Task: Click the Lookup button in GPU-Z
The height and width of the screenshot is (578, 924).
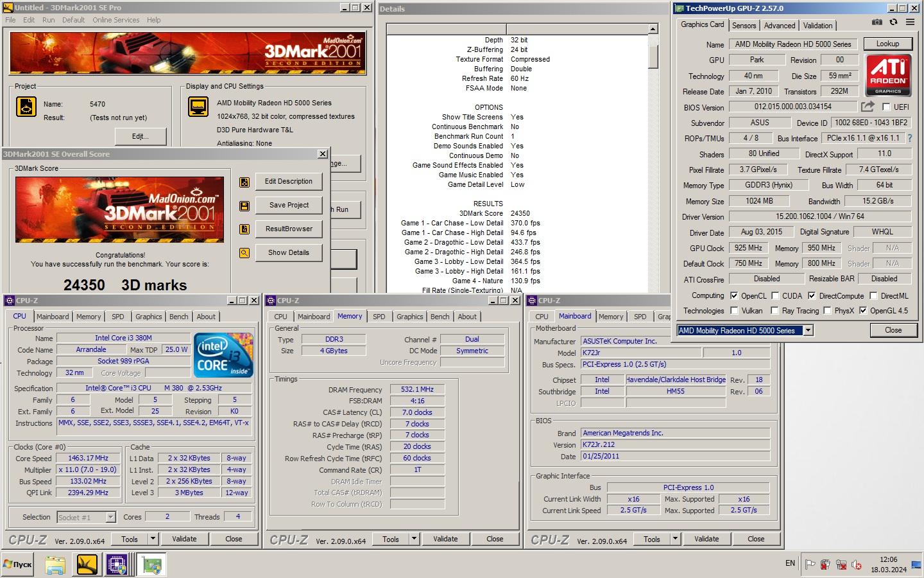Action: 887,44
